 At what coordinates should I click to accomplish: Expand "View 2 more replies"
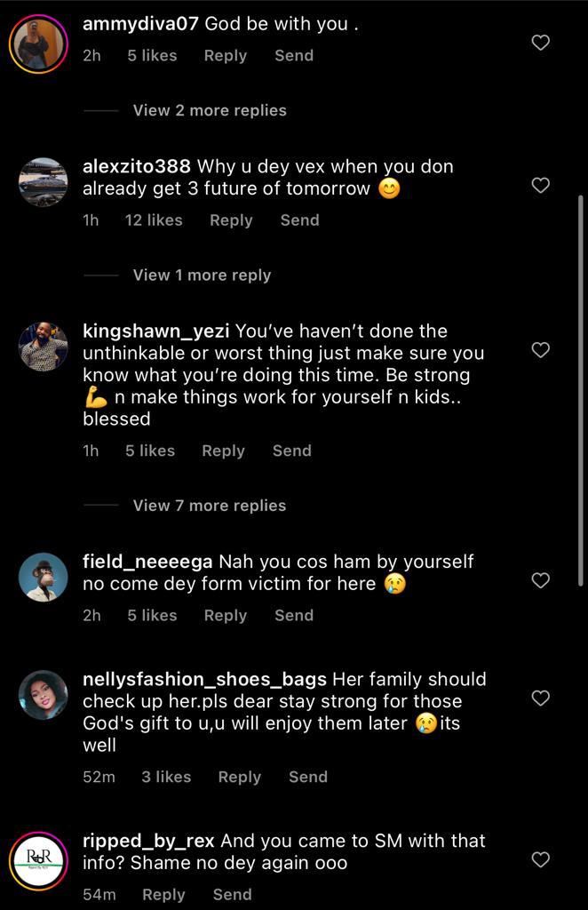210,110
